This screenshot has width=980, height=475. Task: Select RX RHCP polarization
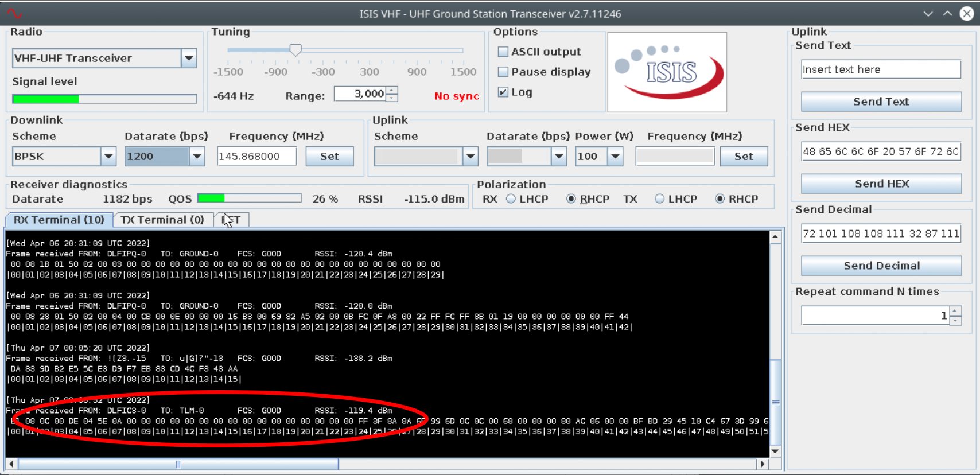click(x=571, y=198)
